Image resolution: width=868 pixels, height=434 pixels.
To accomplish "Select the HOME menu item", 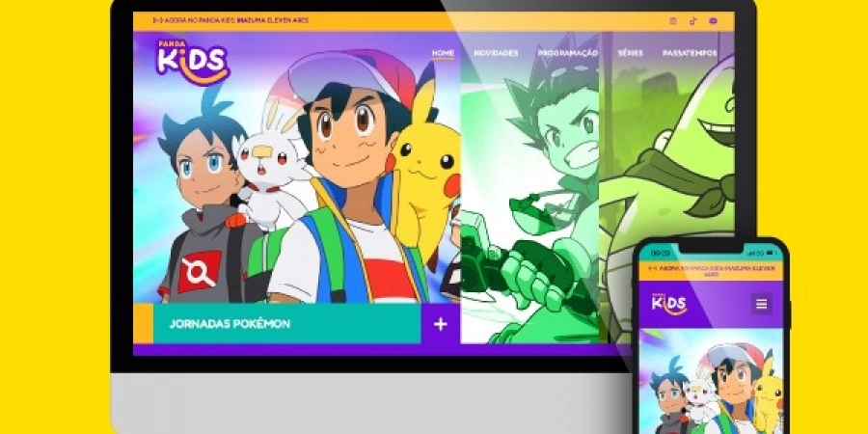I will [443, 53].
